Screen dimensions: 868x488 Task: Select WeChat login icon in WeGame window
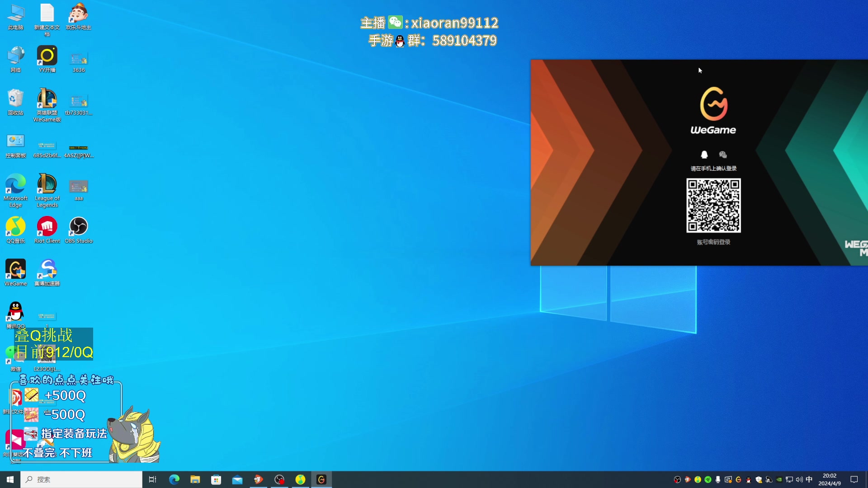723,155
